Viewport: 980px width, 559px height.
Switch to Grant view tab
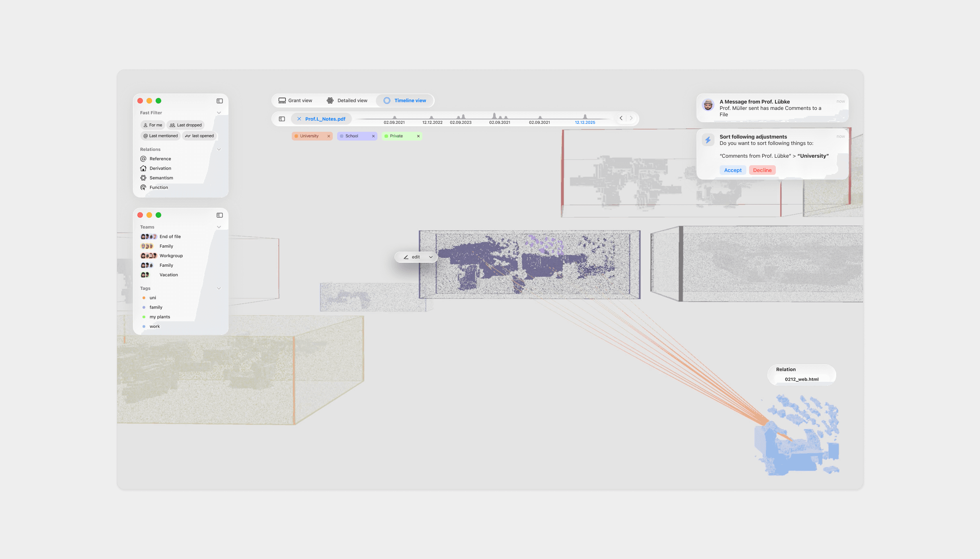click(295, 100)
